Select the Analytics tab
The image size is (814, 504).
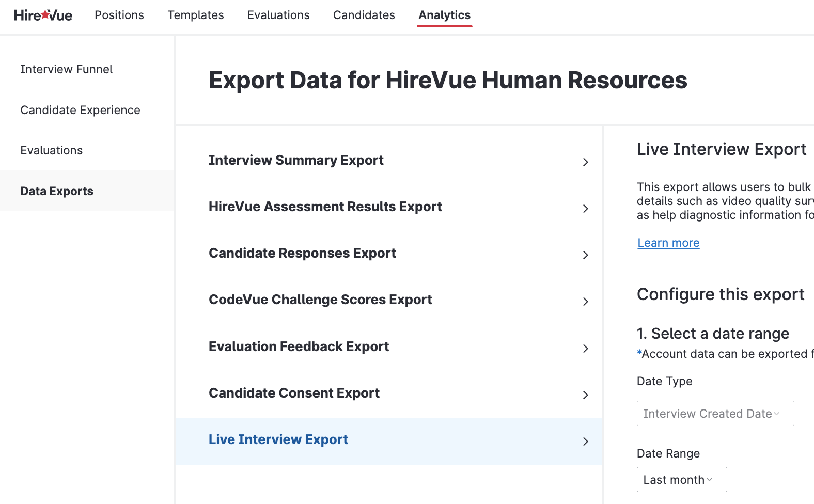(x=444, y=15)
